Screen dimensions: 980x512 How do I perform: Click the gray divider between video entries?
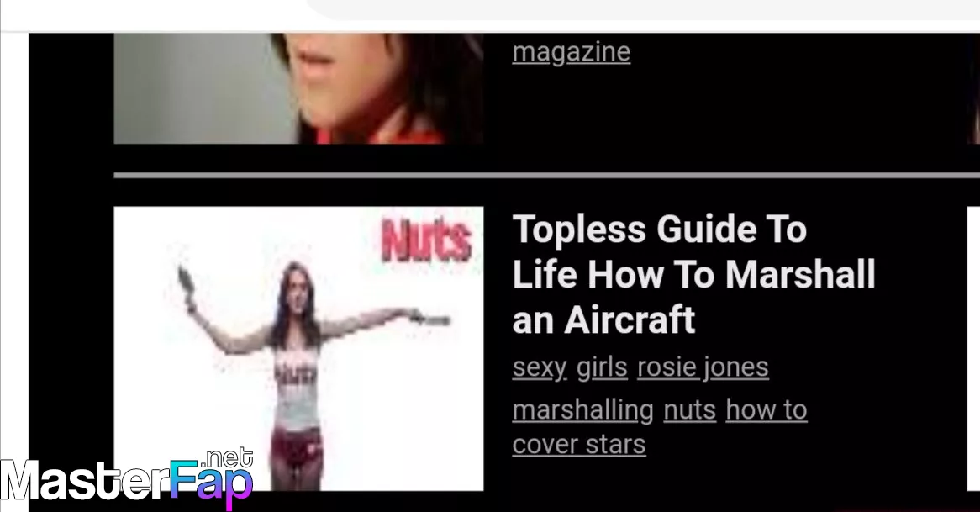(x=547, y=176)
